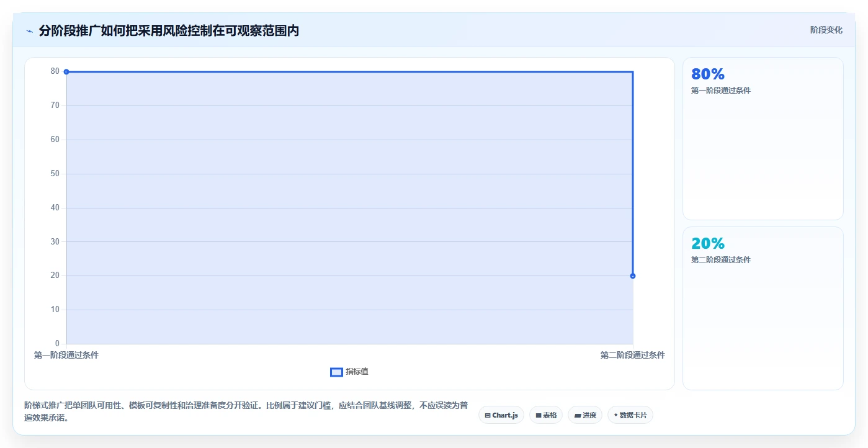
Task: Select the 数据卡片 tag chip
Action: (x=630, y=415)
